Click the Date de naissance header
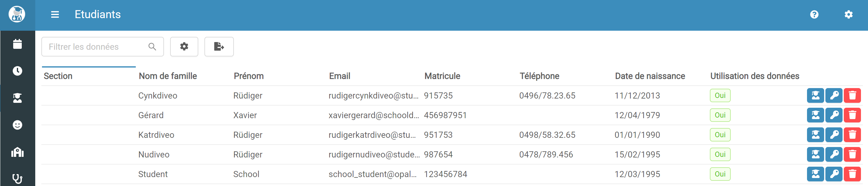 [650, 76]
